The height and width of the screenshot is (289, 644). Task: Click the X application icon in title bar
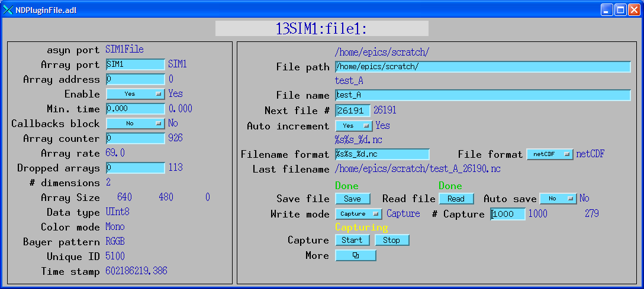pos(8,9)
